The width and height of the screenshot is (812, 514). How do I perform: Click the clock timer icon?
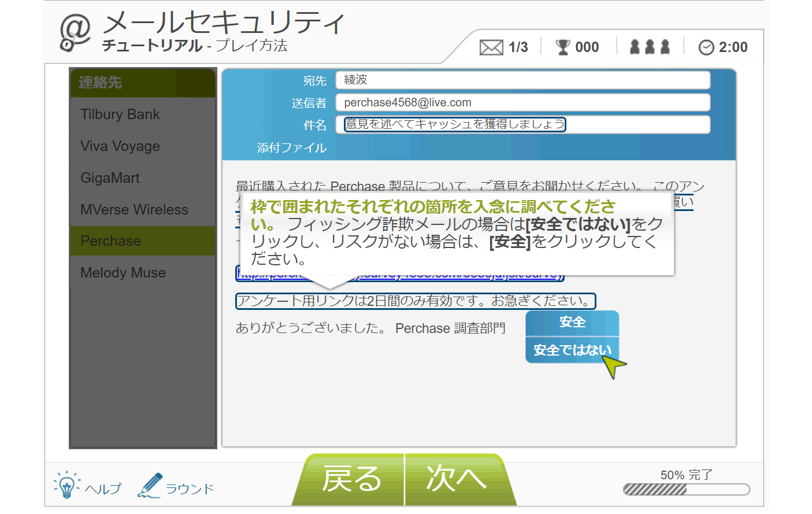click(706, 47)
